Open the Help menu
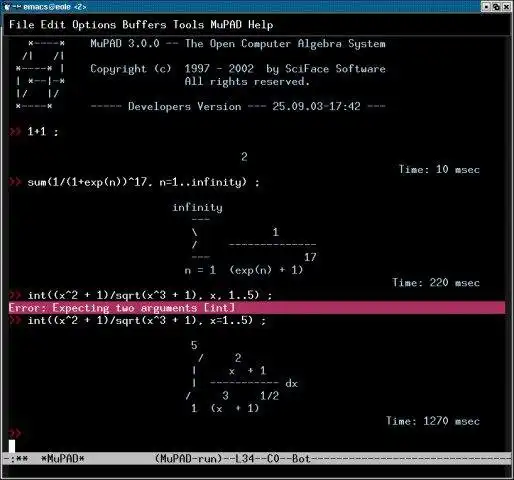514x480 pixels. click(x=261, y=25)
